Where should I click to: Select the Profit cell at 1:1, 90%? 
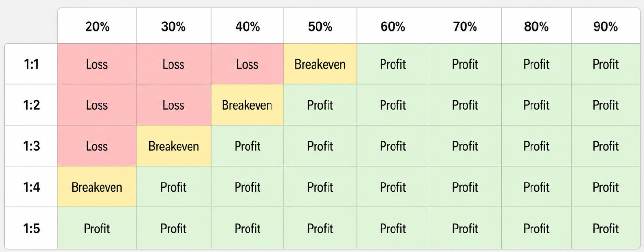pos(606,64)
